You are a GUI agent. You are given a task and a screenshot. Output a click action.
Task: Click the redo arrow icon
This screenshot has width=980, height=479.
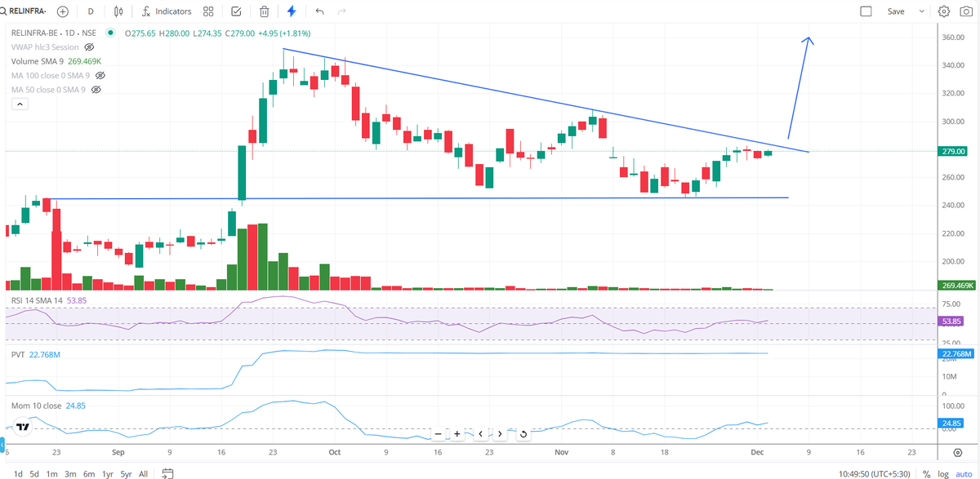(x=341, y=11)
